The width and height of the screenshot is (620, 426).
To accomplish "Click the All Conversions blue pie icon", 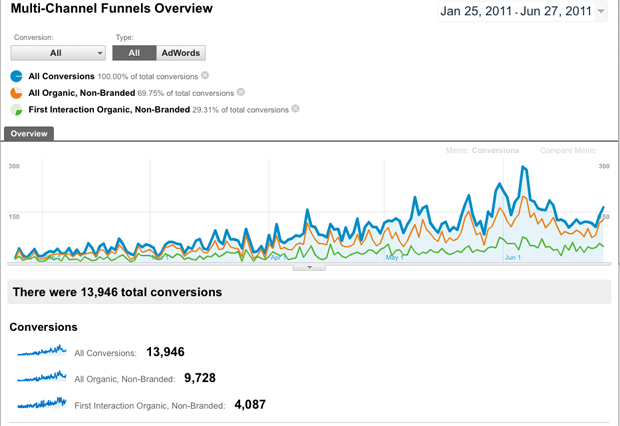I will click(17, 76).
